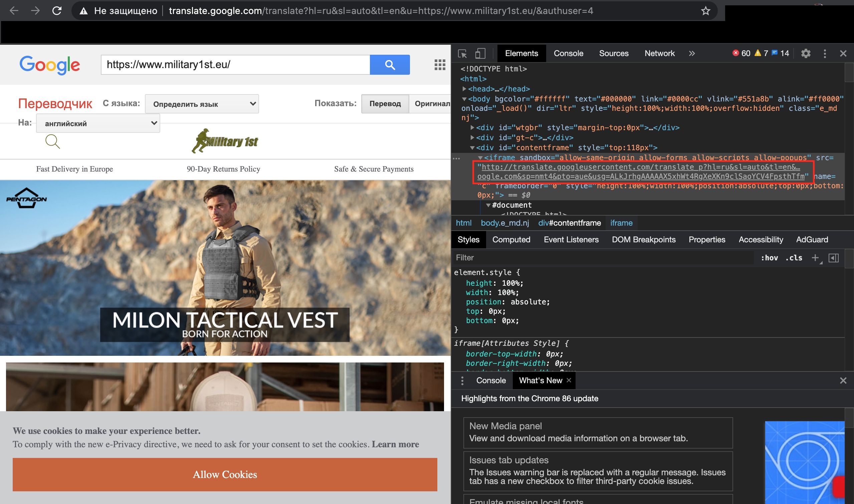Image resolution: width=854 pixels, height=504 pixels.
Task: Open Event Listeners tab
Action: 571,239
